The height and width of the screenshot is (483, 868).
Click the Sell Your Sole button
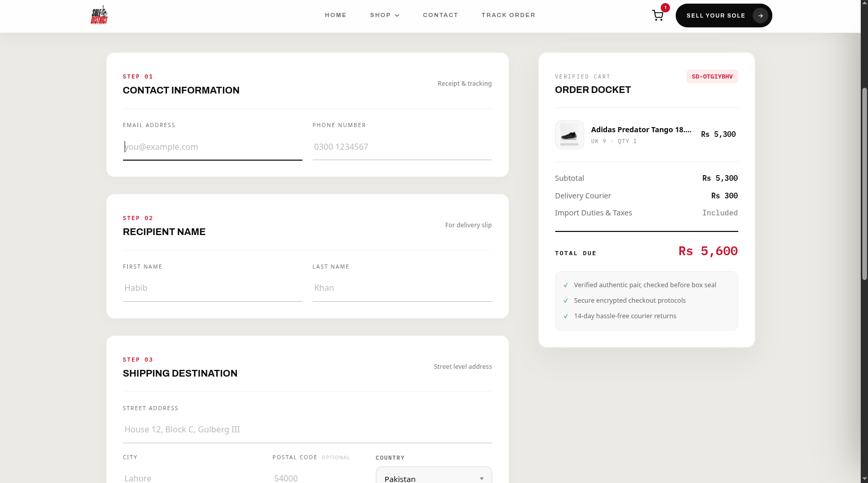(724, 15)
